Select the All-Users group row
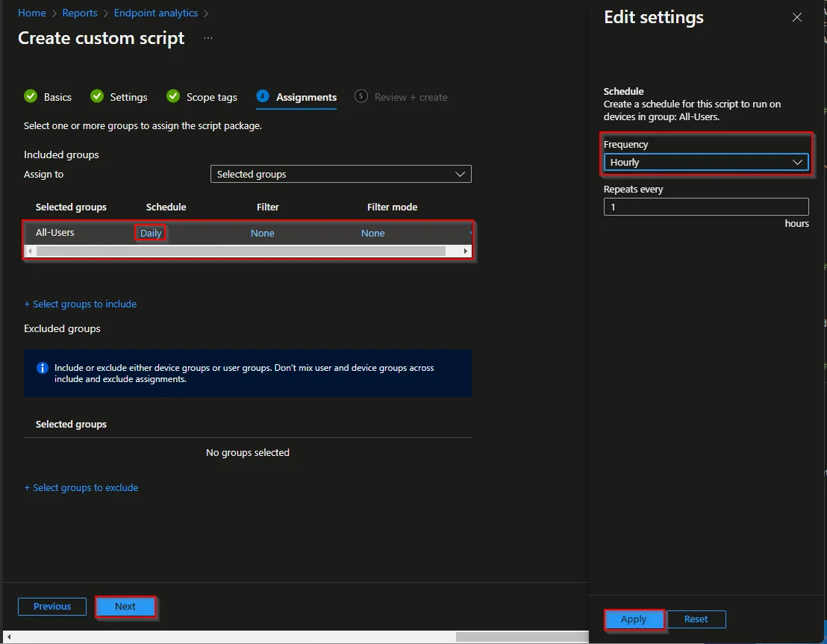827x644 pixels. 247,233
